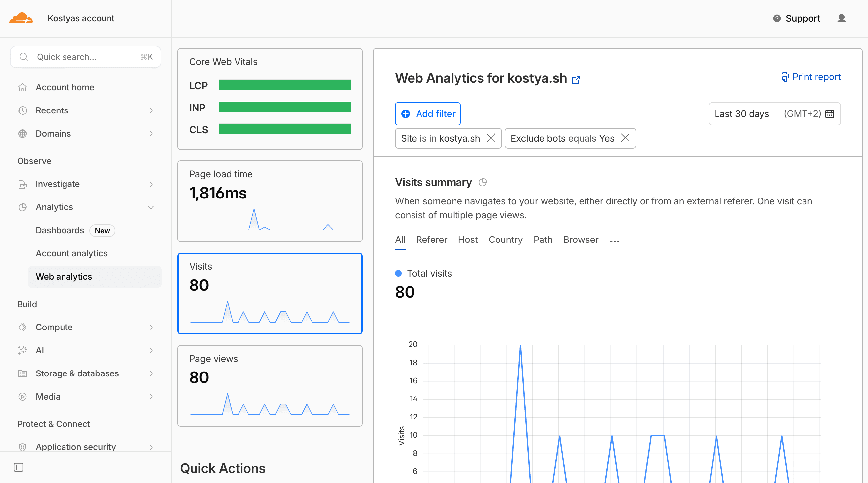Select the All tab in Visits summary
The width and height of the screenshot is (868, 483).
pos(400,240)
